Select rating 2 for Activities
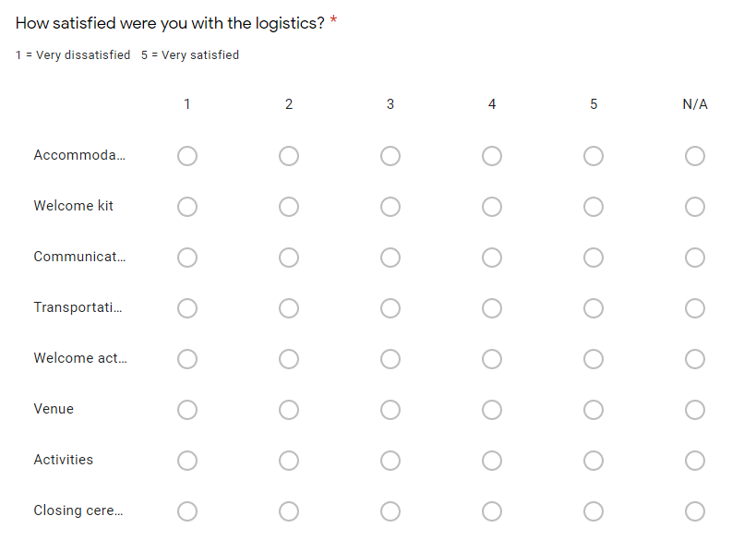Image resolution: width=756 pixels, height=540 pixels. [289, 461]
